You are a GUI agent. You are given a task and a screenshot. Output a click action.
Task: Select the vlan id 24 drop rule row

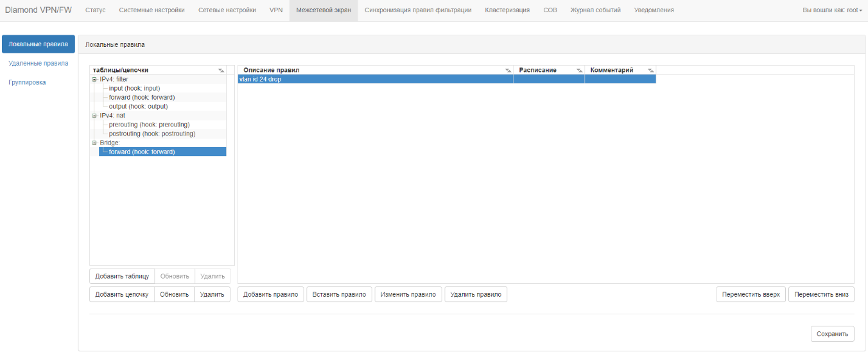(375, 79)
